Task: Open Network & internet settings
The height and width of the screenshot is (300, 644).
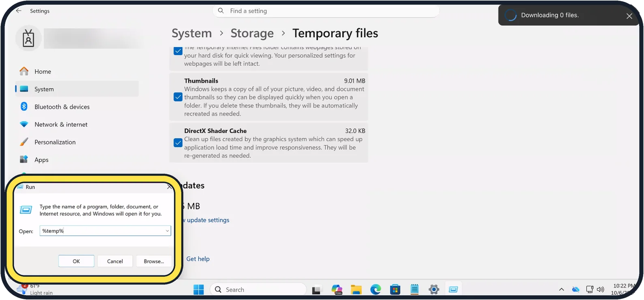Action: coord(77,124)
